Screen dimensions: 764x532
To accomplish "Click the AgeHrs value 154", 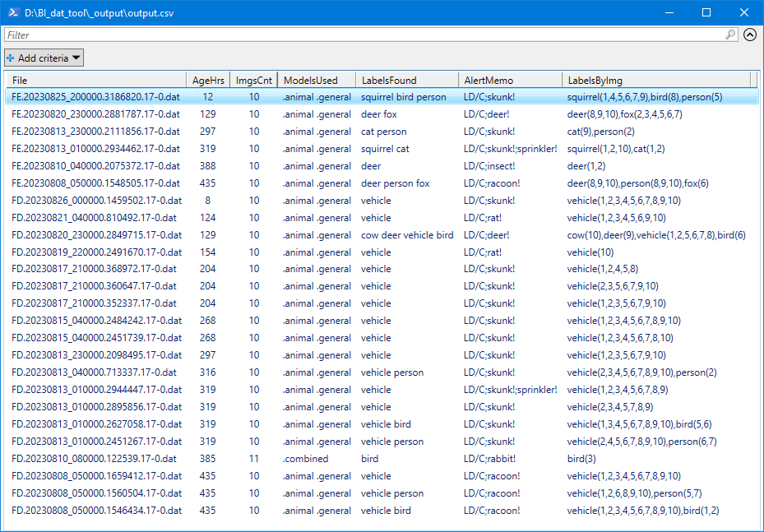I will [x=207, y=252].
